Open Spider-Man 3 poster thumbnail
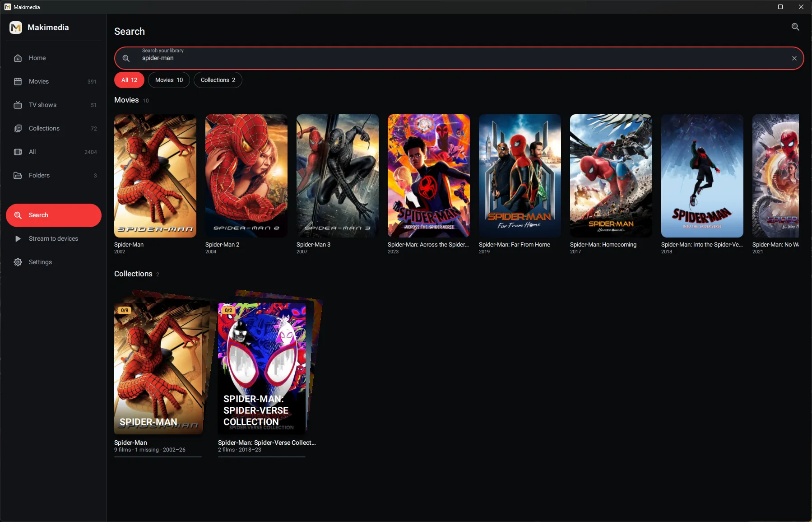This screenshot has width=812, height=522. 338,176
